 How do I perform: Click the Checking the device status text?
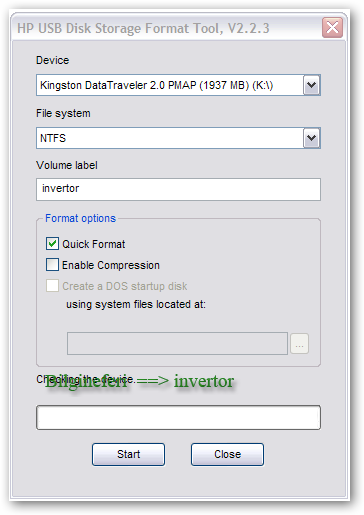pos(86,379)
